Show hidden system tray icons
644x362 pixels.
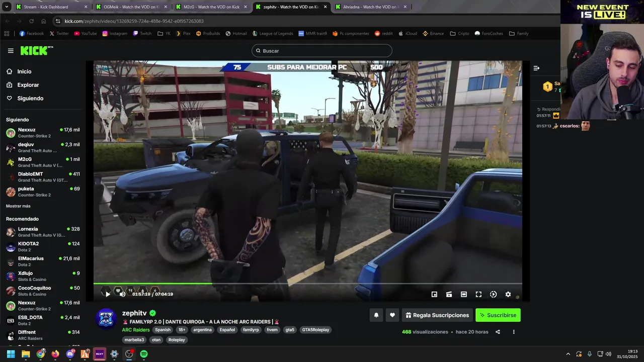click(x=568, y=354)
